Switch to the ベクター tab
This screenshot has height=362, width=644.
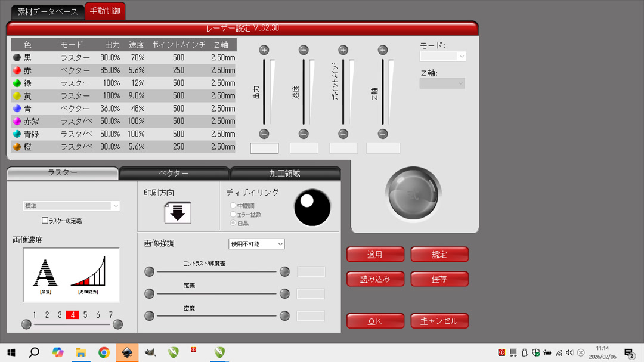pyautogui.click(x=174, y=173)
